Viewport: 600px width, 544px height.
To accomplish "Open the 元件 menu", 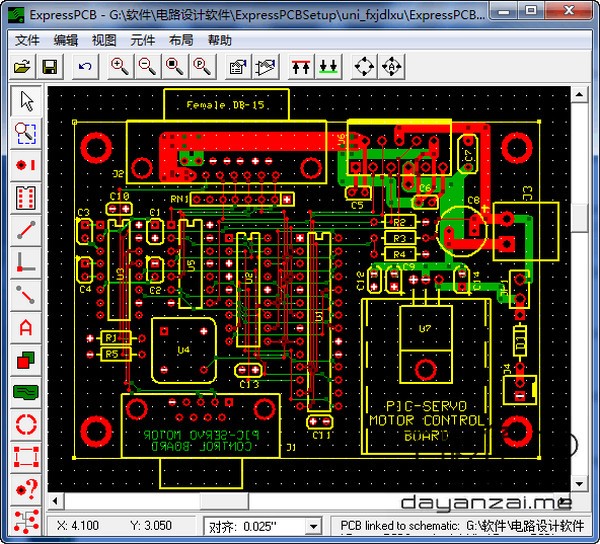I will tap(143, 40).
